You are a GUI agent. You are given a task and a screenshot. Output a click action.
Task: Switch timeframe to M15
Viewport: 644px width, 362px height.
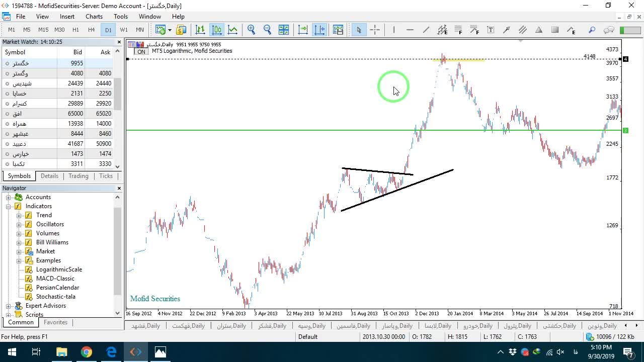click(43, 30)
